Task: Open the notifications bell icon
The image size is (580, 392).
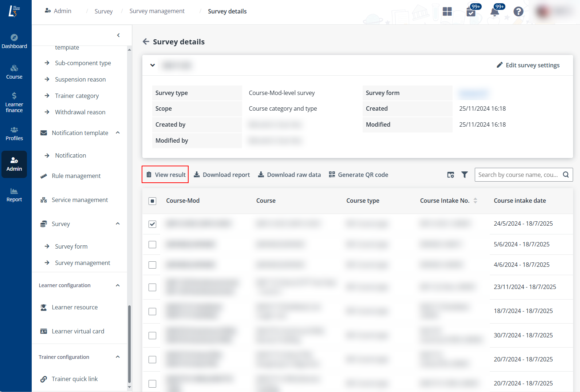Action: tap(494, 12)
